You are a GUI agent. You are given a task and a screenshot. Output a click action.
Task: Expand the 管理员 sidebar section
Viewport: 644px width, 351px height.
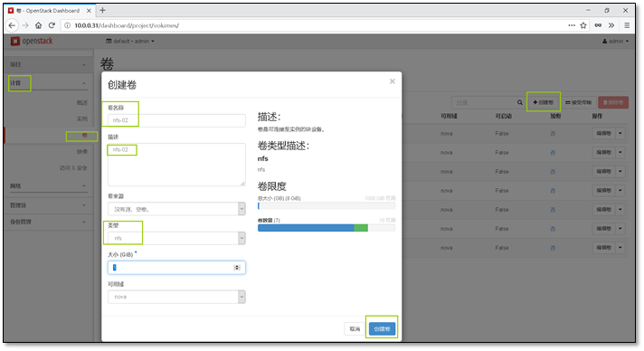pyautogui.click(x=49, y=205)
